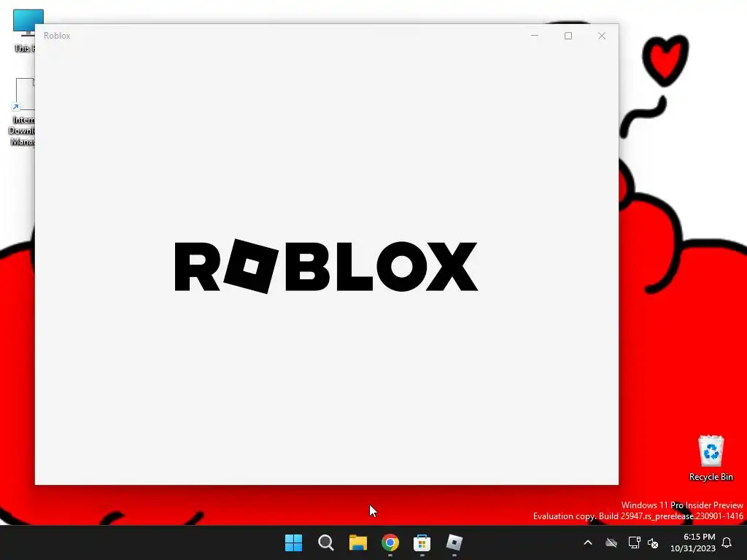Click the muted volume tray icon

tap(653, 542)
